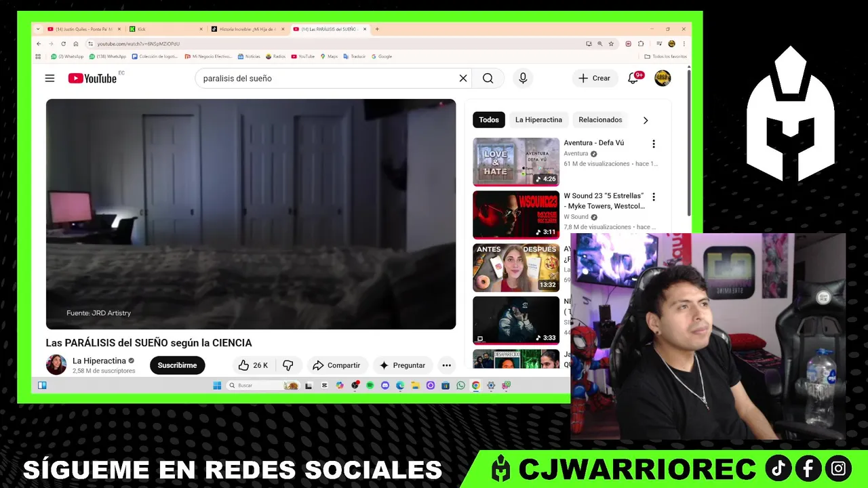This screenshot has height=488, width=868.
Task: Open Chrome extensions puzzle icon
Action: point(641,43)
